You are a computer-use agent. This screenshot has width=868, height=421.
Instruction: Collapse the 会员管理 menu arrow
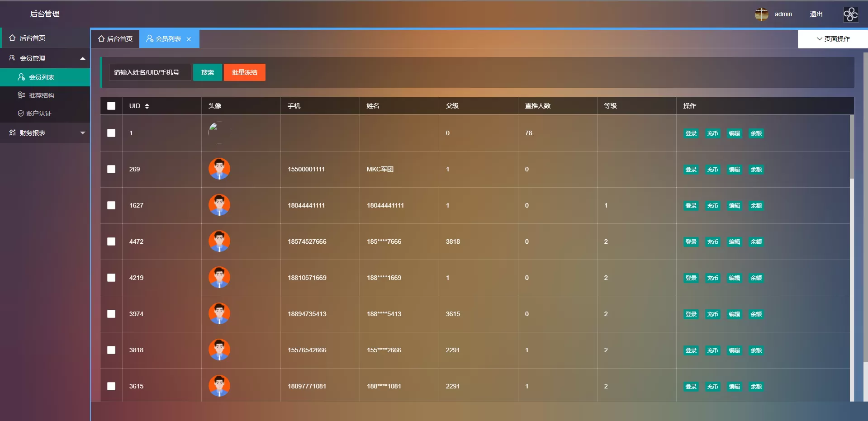[82, 58]
